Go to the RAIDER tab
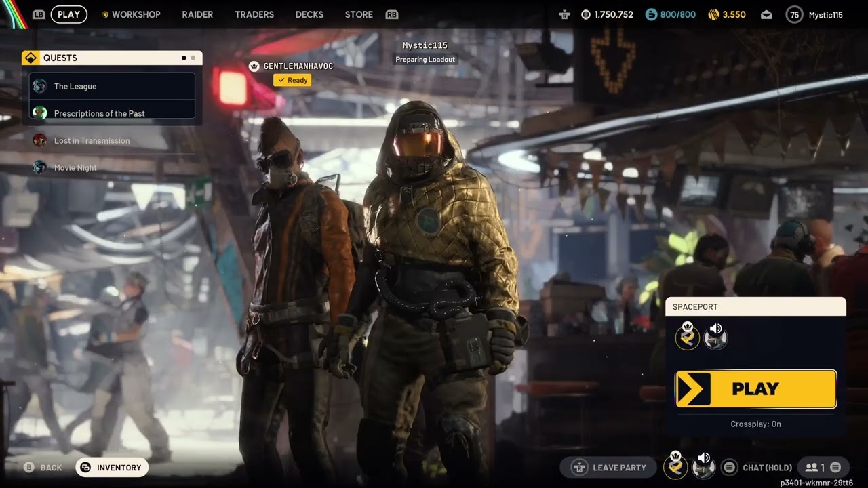Viewport: 868px width, 488px height. coord(197,14)
